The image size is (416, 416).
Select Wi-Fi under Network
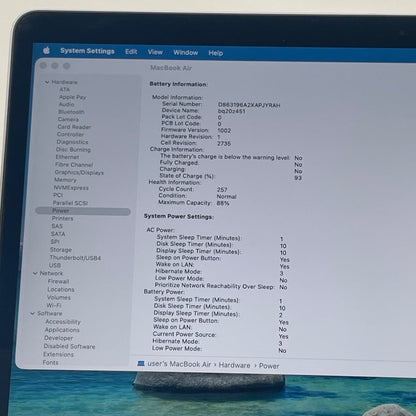[x=54, y=305]
